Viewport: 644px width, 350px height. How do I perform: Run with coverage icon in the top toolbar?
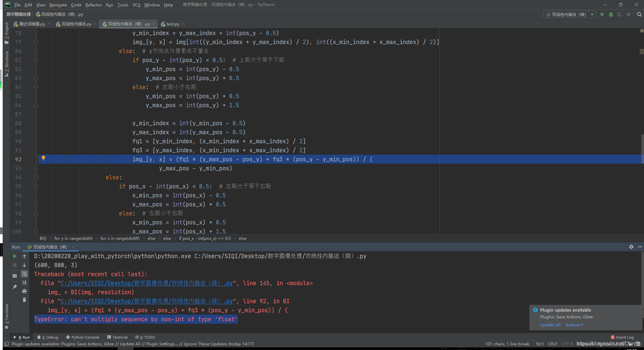[x=620, y=14]
